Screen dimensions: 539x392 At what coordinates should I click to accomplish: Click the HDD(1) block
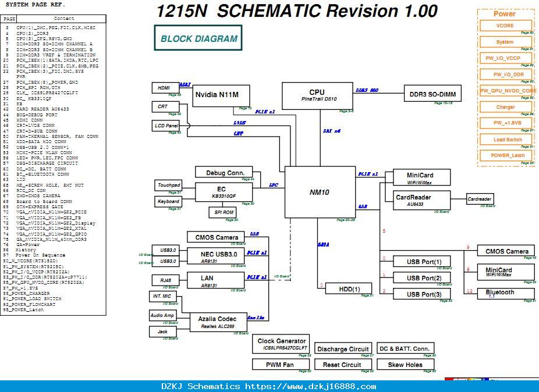click(x=349, y=288)
